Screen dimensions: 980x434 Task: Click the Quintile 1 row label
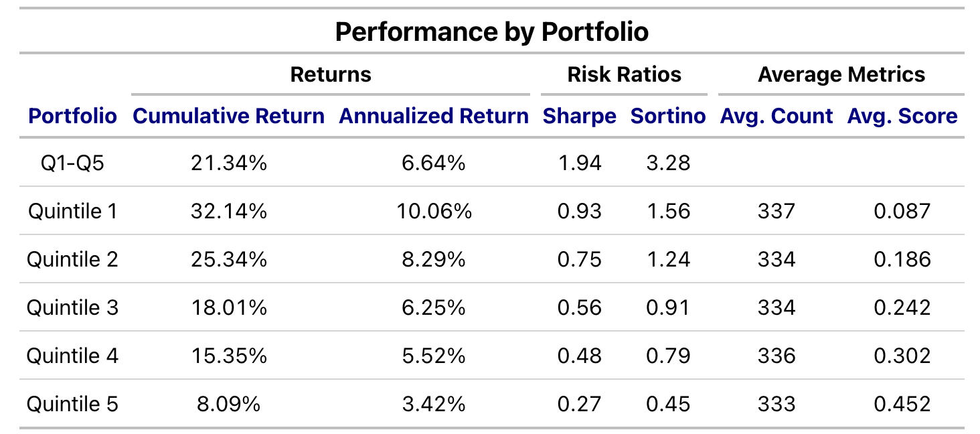[x=72, y=212]
